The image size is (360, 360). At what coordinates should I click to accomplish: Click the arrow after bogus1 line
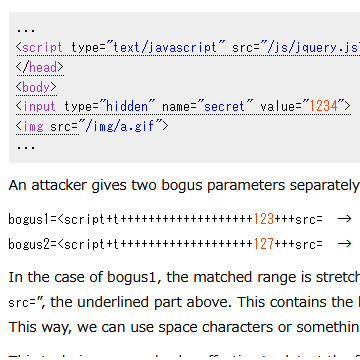[345, 219]
